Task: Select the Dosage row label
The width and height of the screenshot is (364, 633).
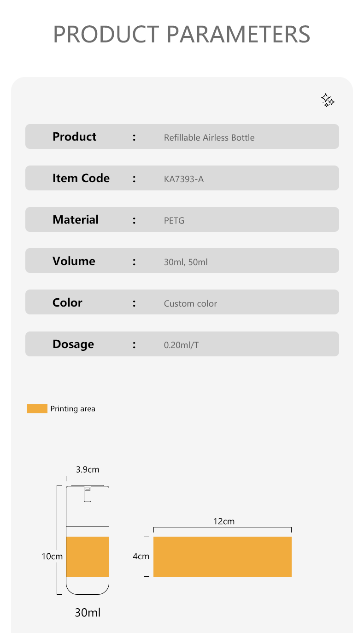Action: point(73,344)
